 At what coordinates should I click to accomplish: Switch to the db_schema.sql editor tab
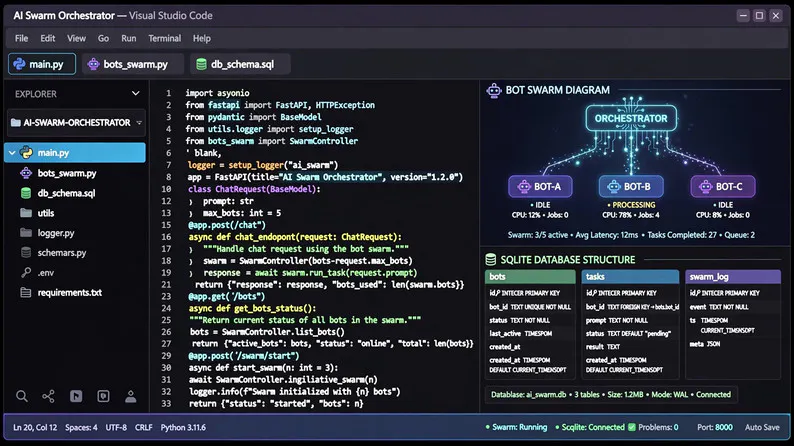pyautogui.click(x=240, y=64)
